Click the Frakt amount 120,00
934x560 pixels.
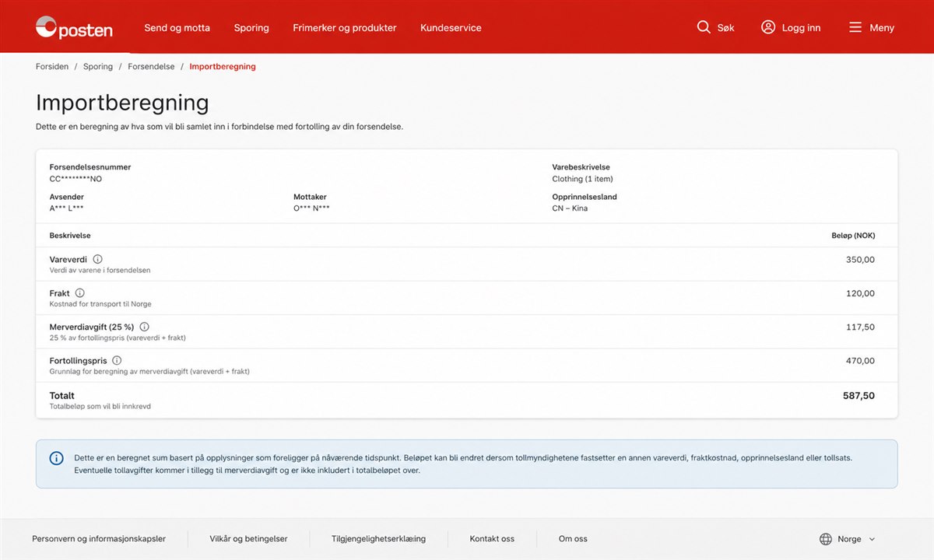coord(860,293)
